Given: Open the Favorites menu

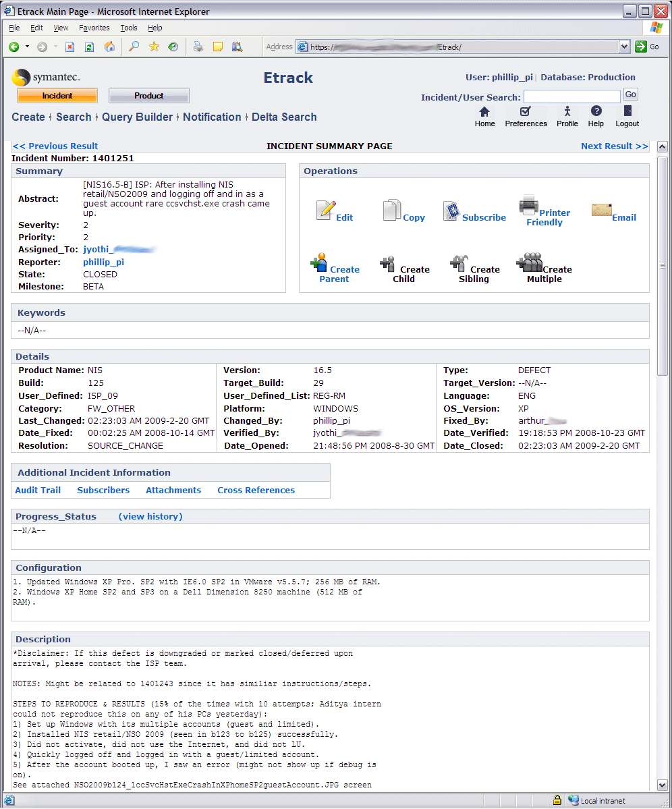Looking at the screenshot, I should coord(94,28).
